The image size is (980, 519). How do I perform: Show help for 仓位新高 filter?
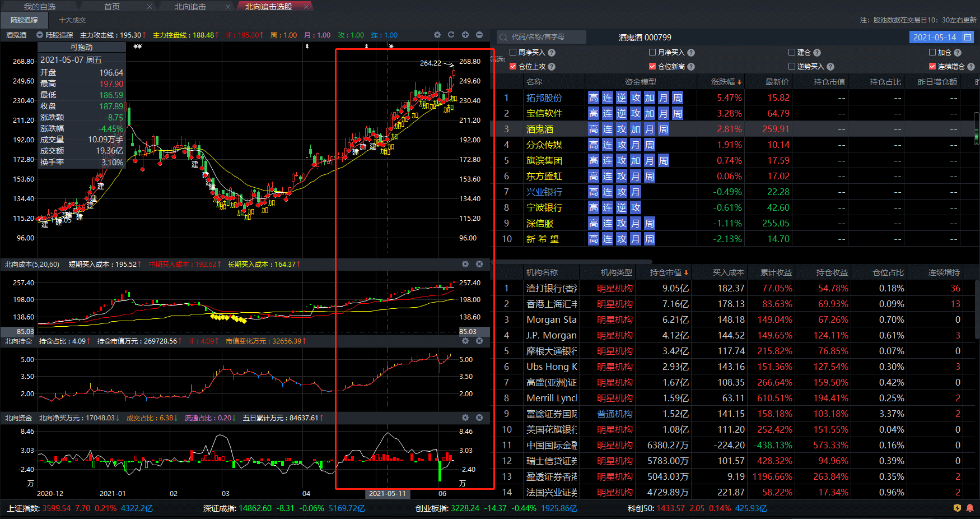[691, 67]
